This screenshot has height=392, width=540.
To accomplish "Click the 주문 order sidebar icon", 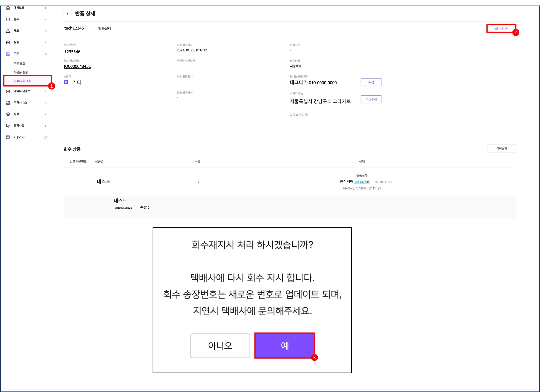I will 8,54.
